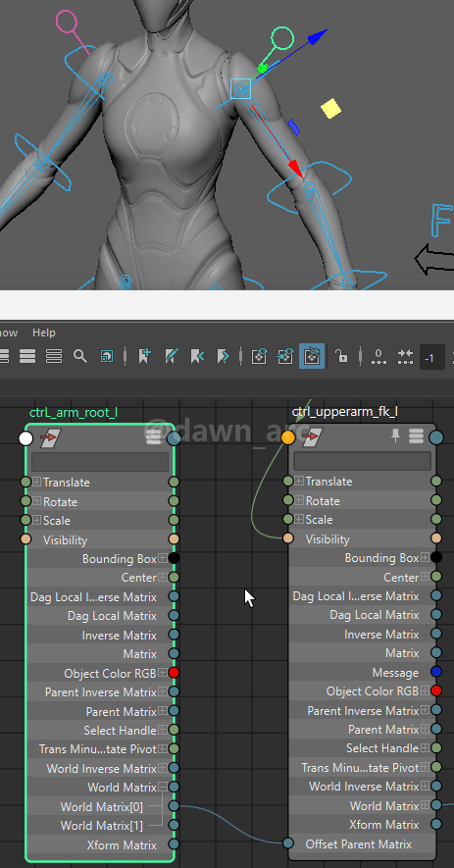Click the solid-bars node view mode icon
Screen dimensions: 454x868
(x=27, y=356)
